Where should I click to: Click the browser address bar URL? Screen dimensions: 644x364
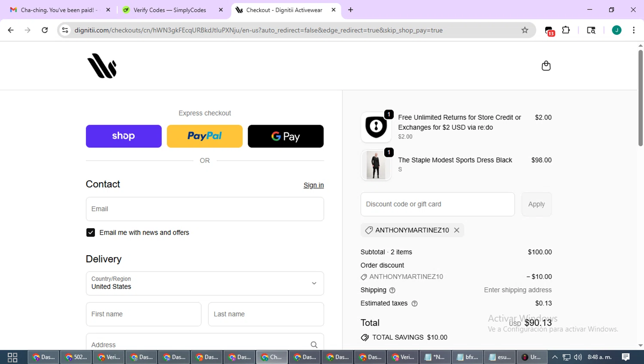[x=258, y=30]
